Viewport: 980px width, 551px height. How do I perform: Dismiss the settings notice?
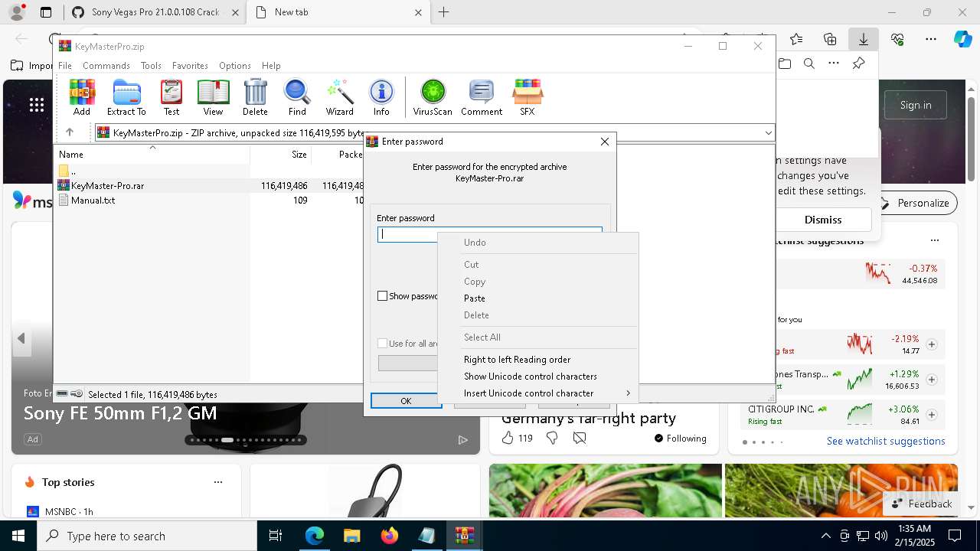pyautogui.click(x=823, y=220)
